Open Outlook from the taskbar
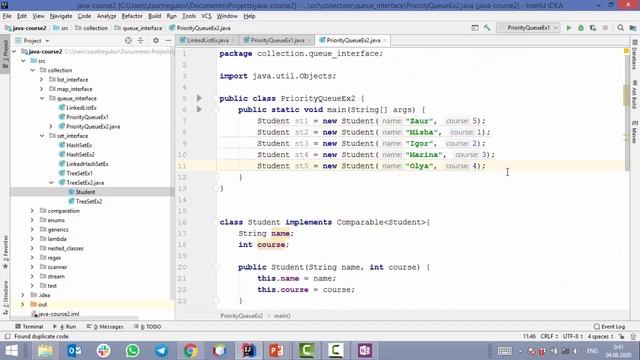The height and width of the screenshot is (360, 640). (x=74, y=351)
